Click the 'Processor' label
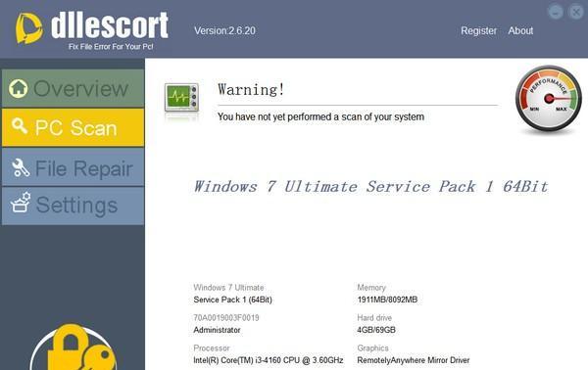The image size is (588, 370). pos(212,348)
